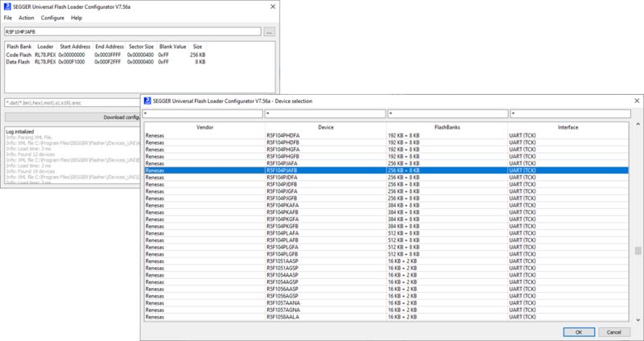This screenshot has height=341, width=644.
Task: Click the Download configuration button
Action: point(72,117)
